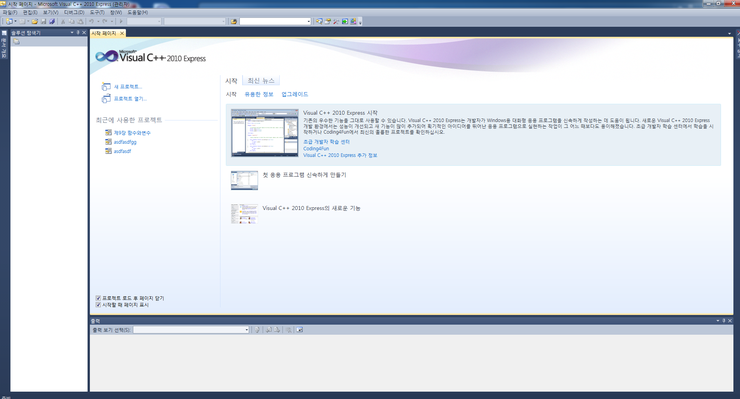Open the 보기(V) menu
Screen dimensions: 740x399
pos(50,12)
